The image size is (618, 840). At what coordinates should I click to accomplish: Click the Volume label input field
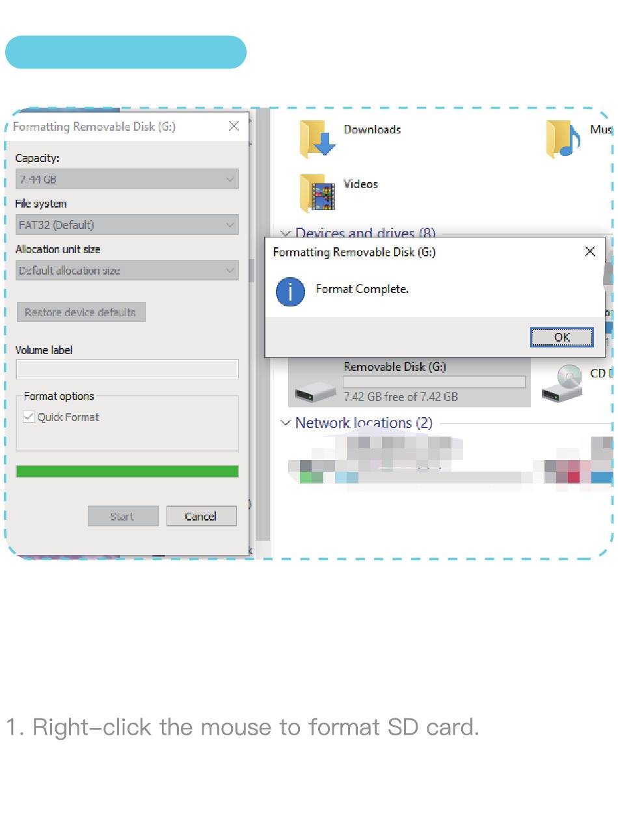pyautogui.click(x=127, y=369)
